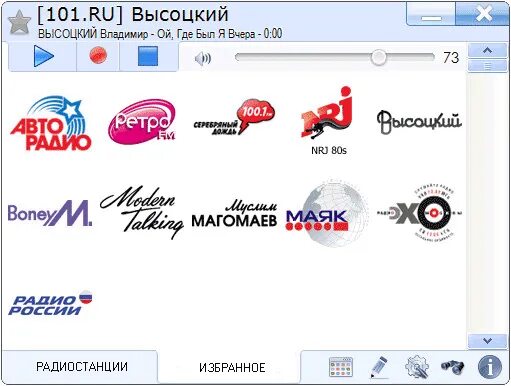This screenshot has width=511, height=386.
Task: Close the radio player window
Action: click(483, 14)
